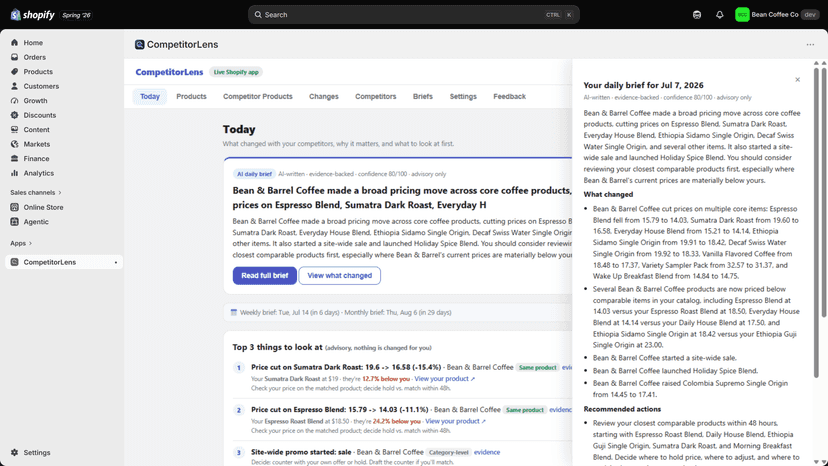Open the Sidekick assistant icon in the top bar
This screenshot has width=828, height=466.
(697, 15)
